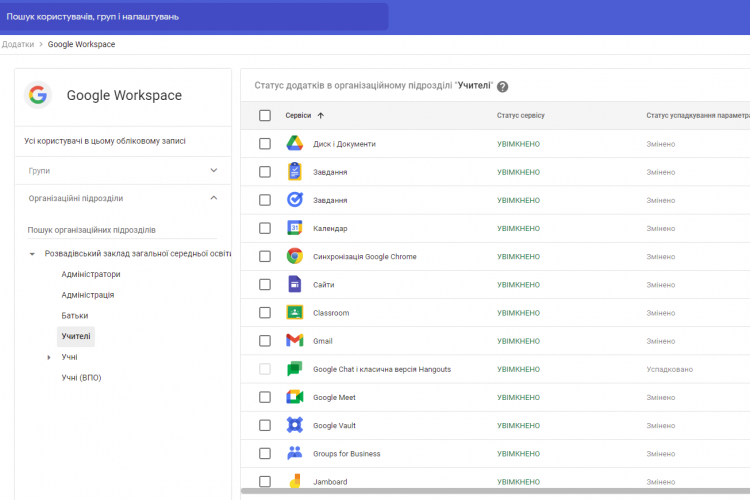Select Учні (ВПО) organizational unit
Viewport: 750px width, 500px height.
point(81,378)
